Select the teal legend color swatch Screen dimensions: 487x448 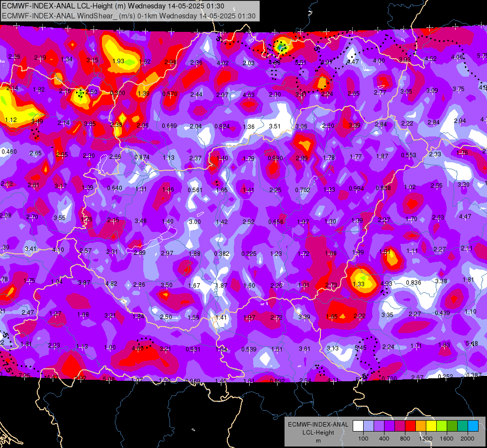pyautogui.click(x=463, y=426)
